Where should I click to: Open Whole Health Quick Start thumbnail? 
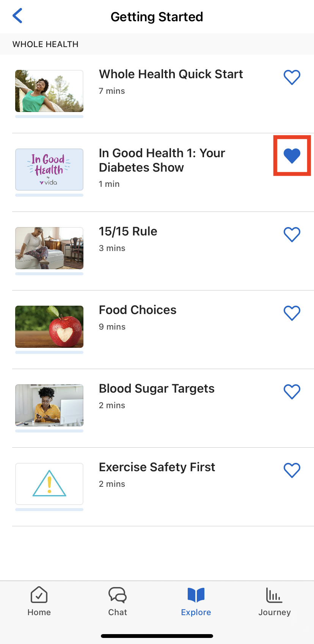[49, 91]
